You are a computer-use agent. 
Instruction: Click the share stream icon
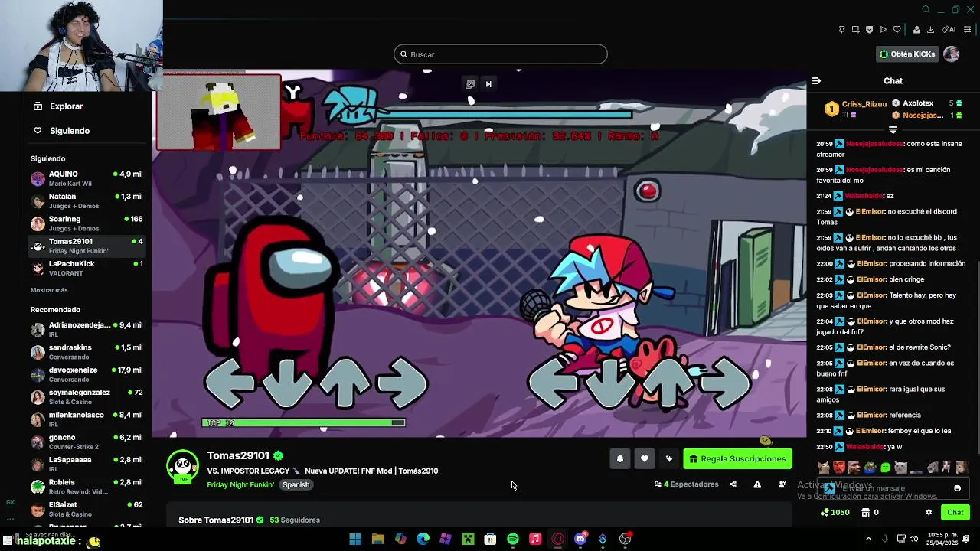(x=733, y=484)
